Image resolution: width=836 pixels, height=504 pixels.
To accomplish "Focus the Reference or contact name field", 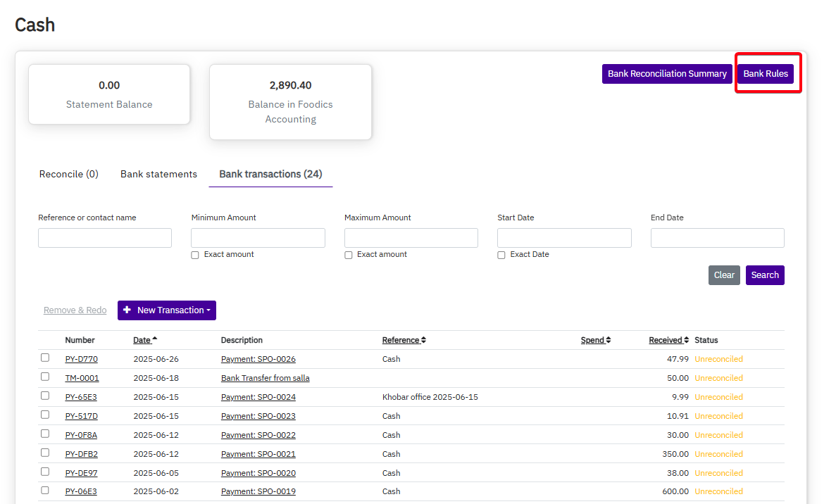I will pyautogui.click(x=105, y=238).
